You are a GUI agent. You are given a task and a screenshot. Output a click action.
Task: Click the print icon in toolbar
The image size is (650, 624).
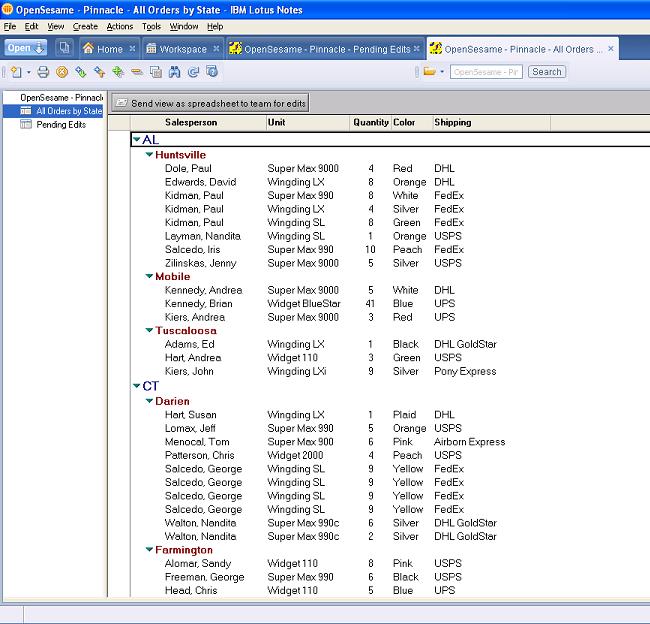(43, 72)
